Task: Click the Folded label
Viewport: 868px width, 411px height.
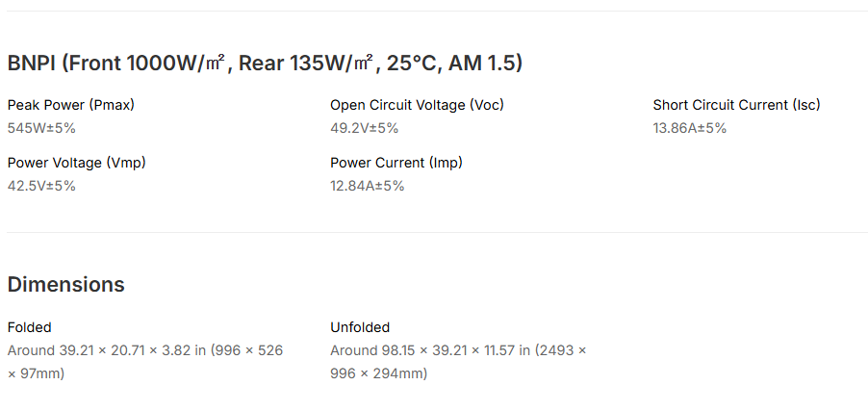Action: [x=29, y=327]
